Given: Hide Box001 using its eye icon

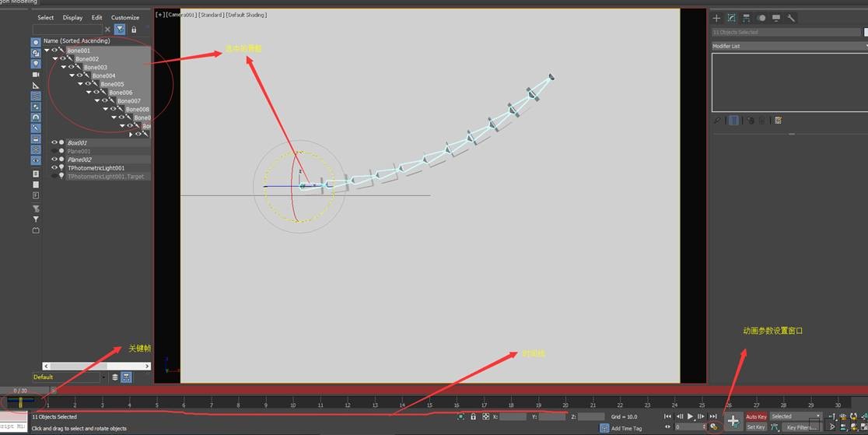Looking at the screenshot, I should coord(54,142).
